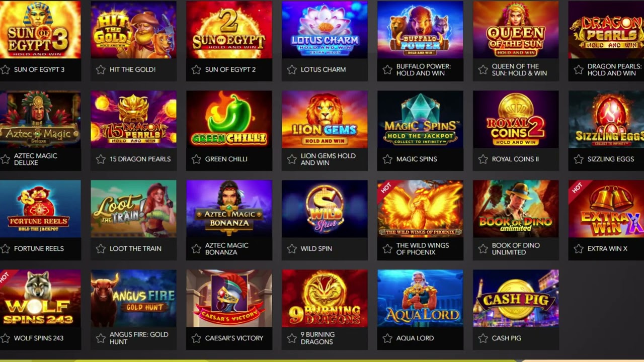Favorite the Sun of Egypt 3 game star
The height and width of the screenshot is (362, 644).
pos(5,70)
